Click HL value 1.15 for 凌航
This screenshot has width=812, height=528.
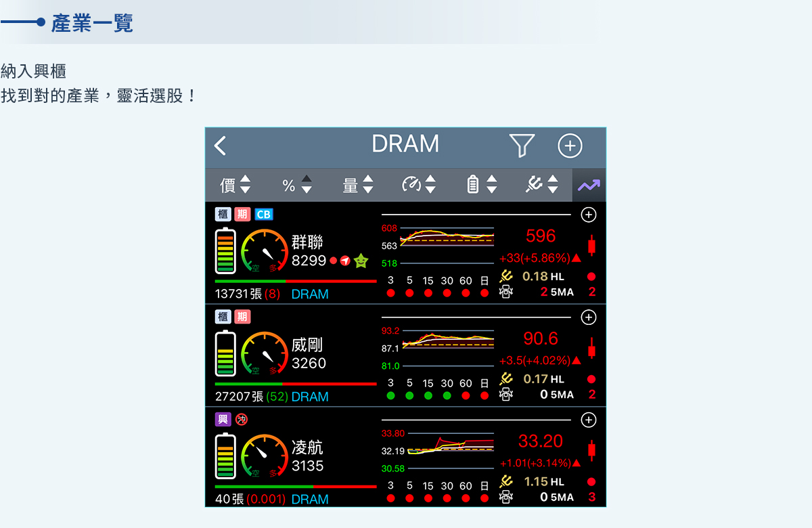click(535, 482)
